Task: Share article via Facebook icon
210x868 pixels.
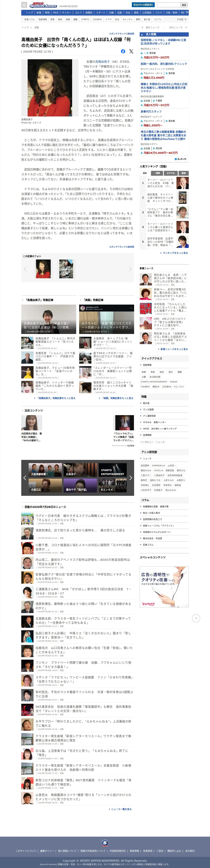Action: click(123, 52)
